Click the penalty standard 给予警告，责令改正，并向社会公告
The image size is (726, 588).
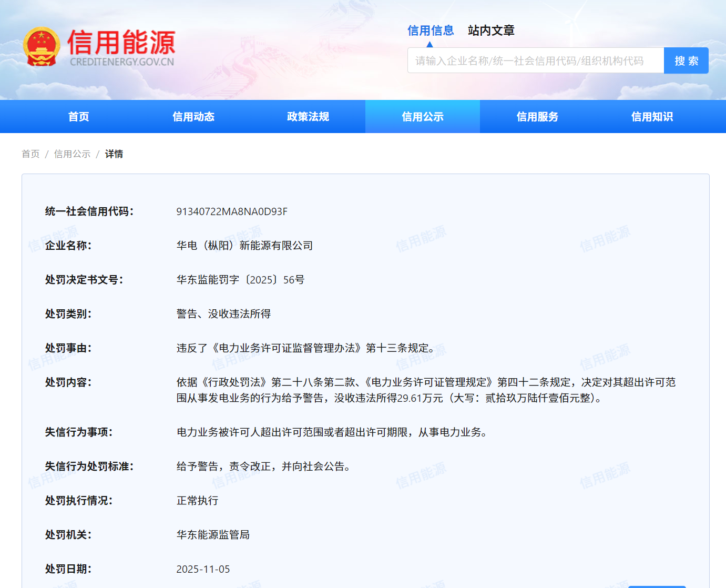264,467
